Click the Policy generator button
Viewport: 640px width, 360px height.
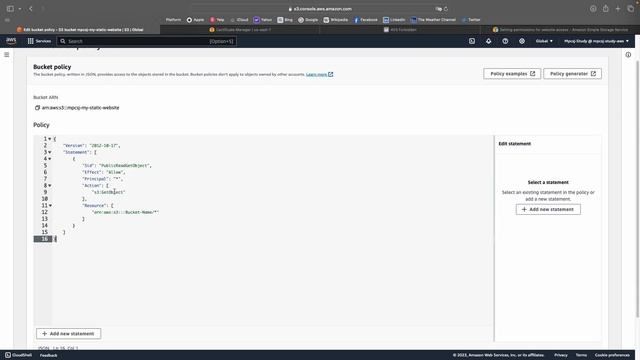(x=573, y=74)
